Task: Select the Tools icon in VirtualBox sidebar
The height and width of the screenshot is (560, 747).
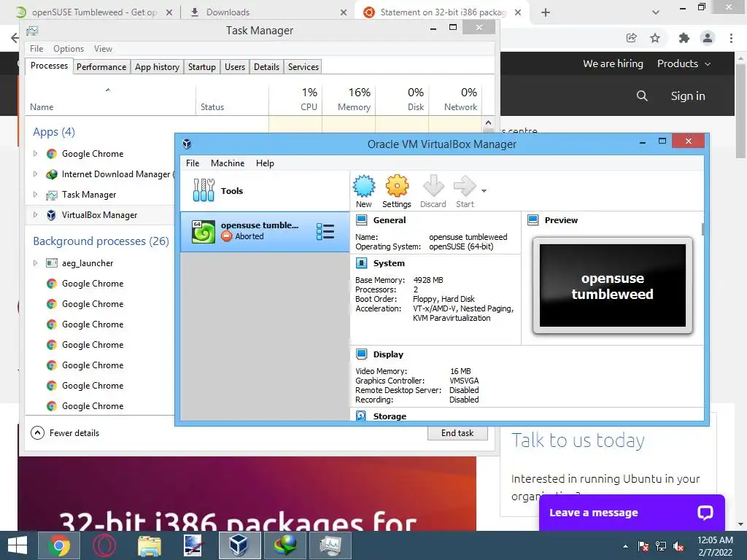Action: [x=204, y=190]
